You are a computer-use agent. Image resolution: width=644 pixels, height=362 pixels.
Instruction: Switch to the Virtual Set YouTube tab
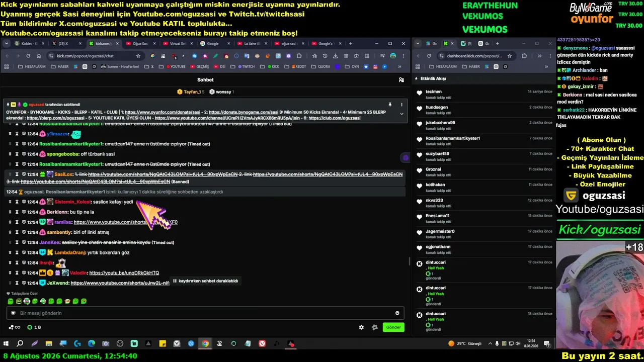coord(178,44)
